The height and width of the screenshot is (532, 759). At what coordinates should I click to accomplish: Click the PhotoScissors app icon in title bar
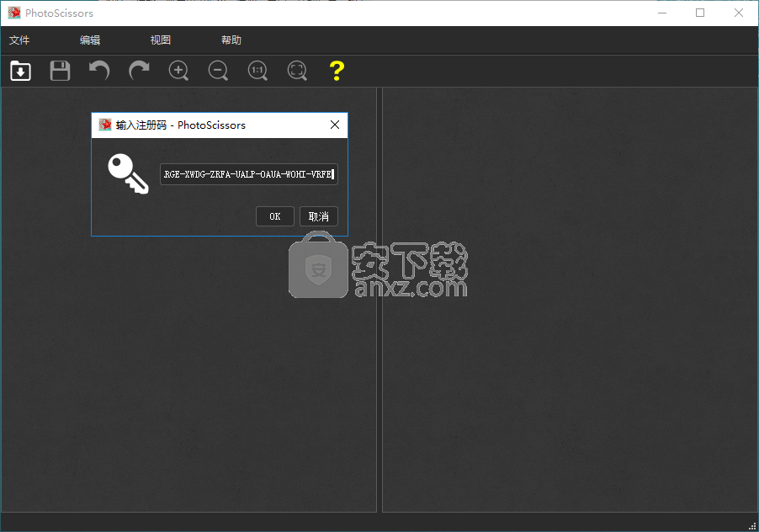(x=14, y=13)
